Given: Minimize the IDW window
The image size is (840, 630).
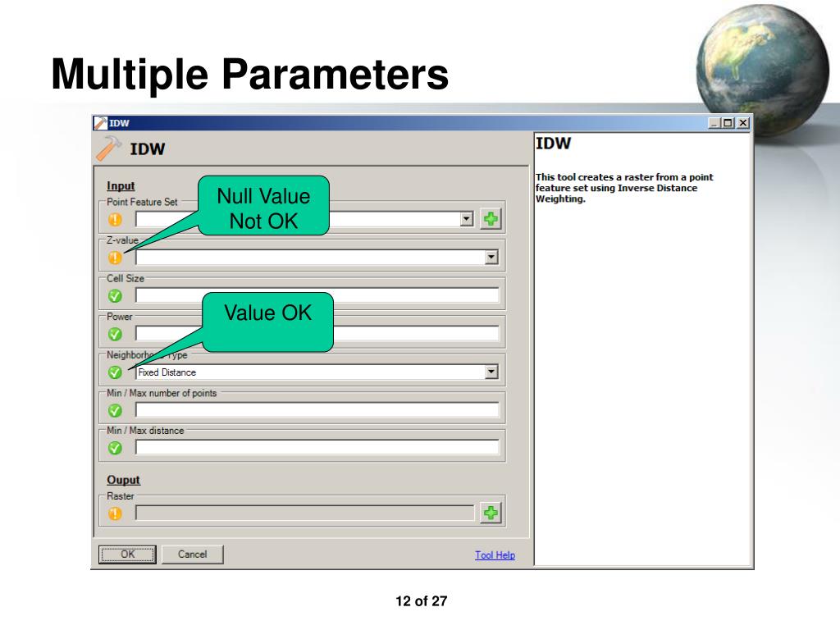Looking at the screenshot, I should [x=714, y=123].
